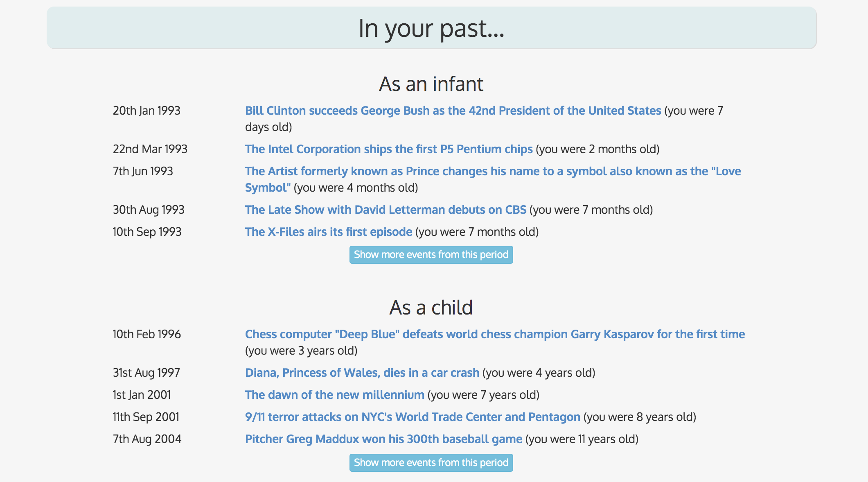The width and height of the screenshot is (868, 482).
Task: Open the Intel P5 Pentium chips link
Action: click(388, 149)
